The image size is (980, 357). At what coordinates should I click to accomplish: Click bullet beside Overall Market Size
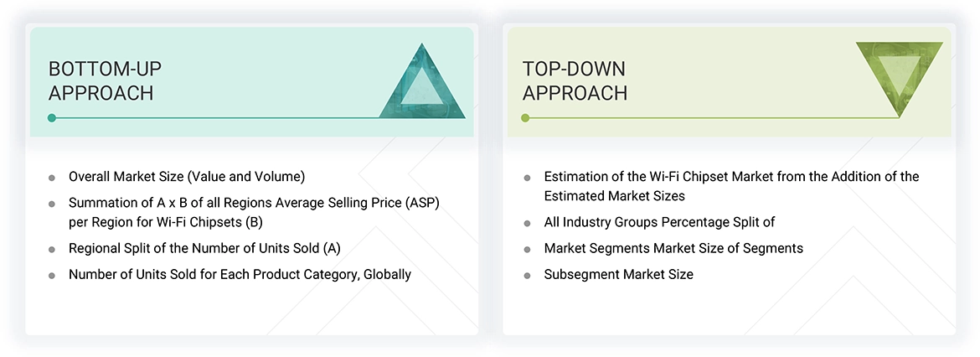(52, 178)
